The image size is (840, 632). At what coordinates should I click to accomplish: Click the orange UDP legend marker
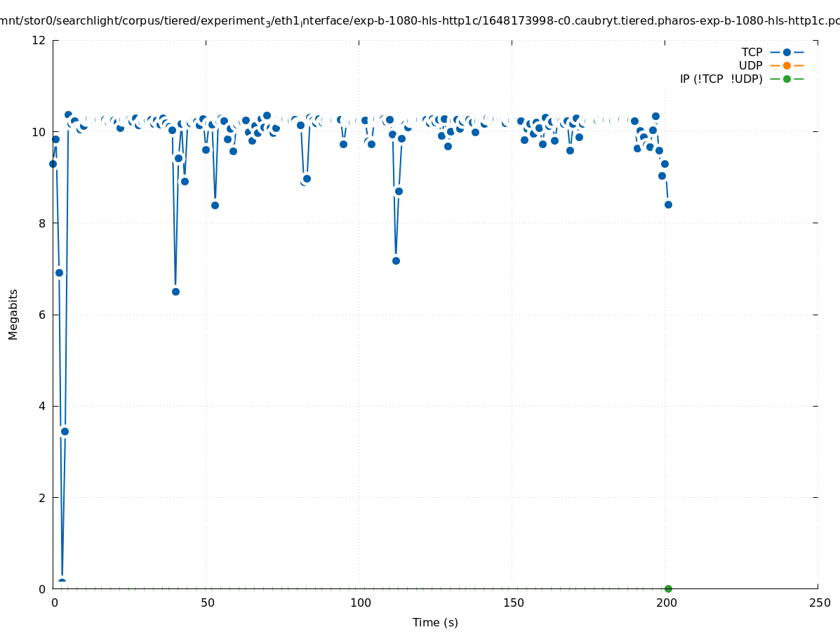point(787,66)
